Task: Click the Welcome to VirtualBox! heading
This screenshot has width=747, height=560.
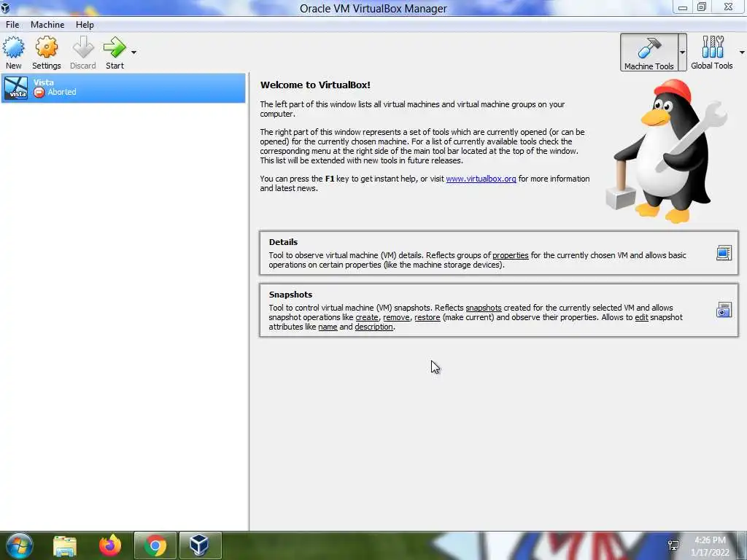Action: (315, 85)
